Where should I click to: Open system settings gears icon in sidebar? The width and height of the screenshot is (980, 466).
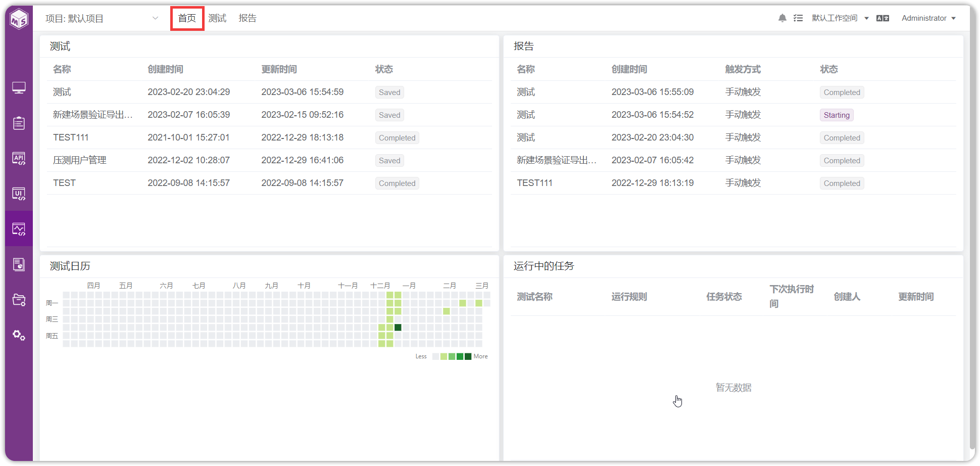[x=19, y=335]
